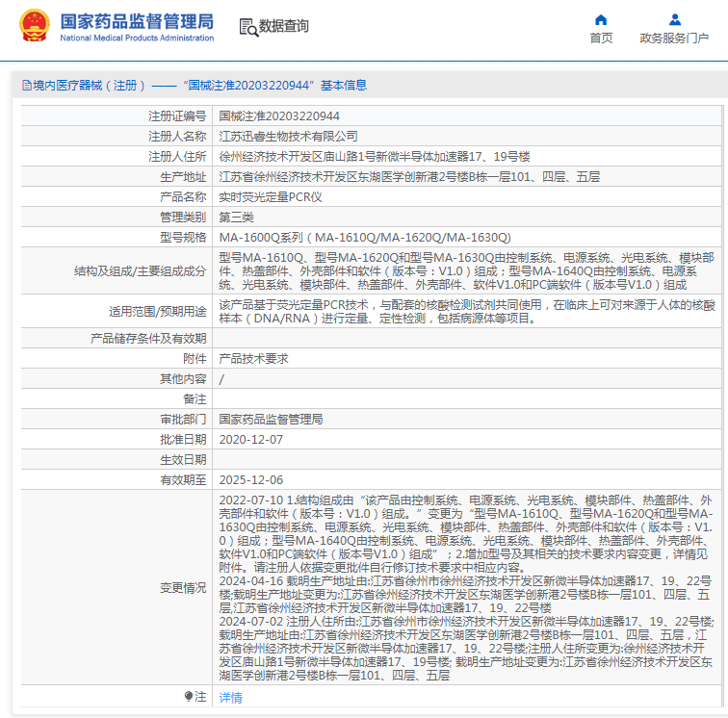The width and height of the screenshot is (728, 718).
Task: Click the 政务服务门户 label
Action: 674,38
